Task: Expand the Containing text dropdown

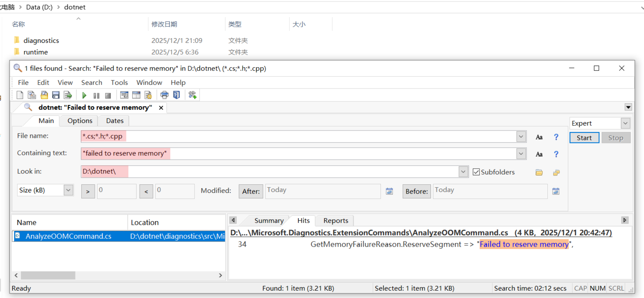Action: (521, 153)
